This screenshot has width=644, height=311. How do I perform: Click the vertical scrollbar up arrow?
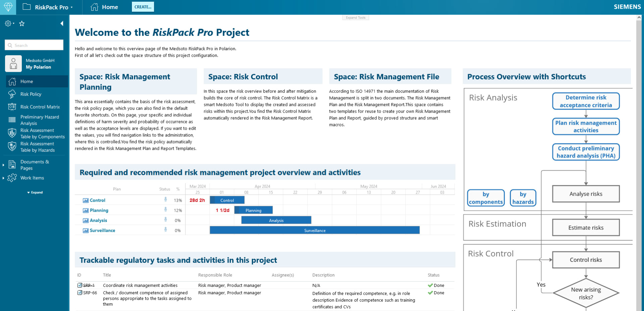click(639, 17)
